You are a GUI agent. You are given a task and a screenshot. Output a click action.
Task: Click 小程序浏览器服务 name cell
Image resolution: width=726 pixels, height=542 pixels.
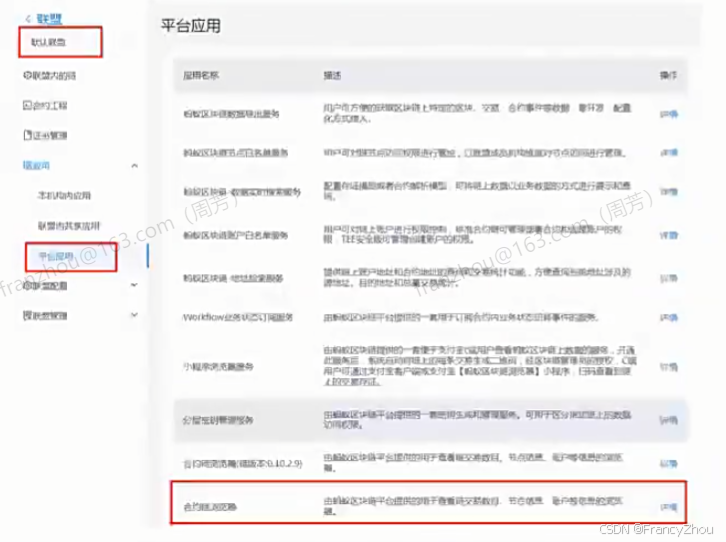coord(218,367)
